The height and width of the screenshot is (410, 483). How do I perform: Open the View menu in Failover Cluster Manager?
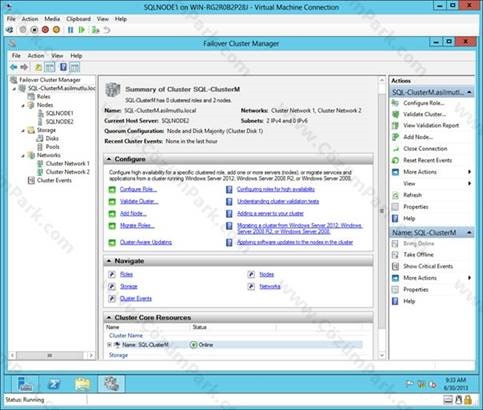[57, 56]
